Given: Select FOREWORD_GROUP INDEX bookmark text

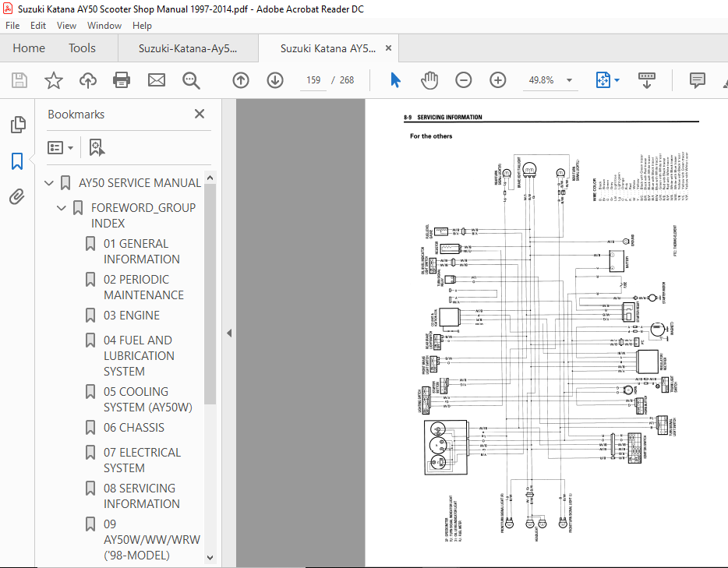Looking at the screenshot, I should tap(143, 215).
